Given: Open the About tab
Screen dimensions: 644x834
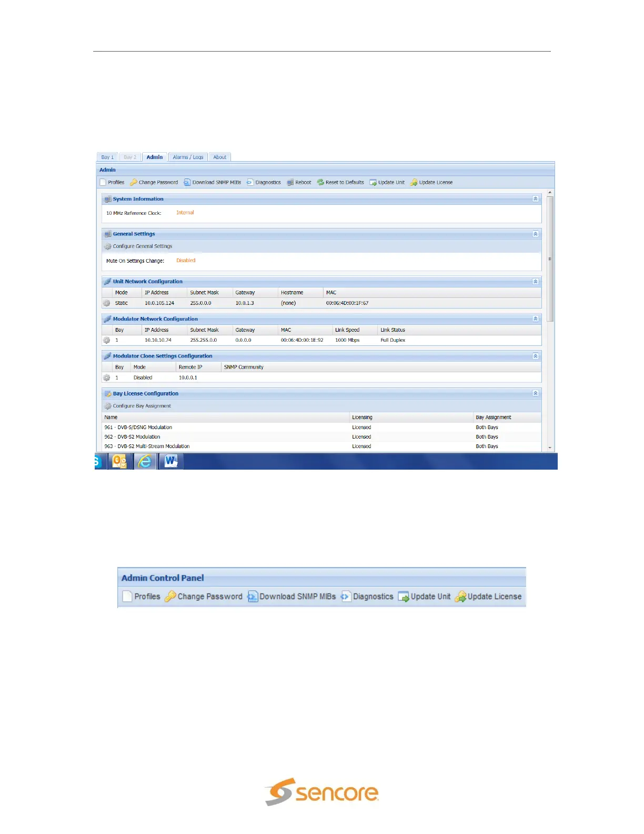Looking at the screenshot, I should tap(220, 157).
